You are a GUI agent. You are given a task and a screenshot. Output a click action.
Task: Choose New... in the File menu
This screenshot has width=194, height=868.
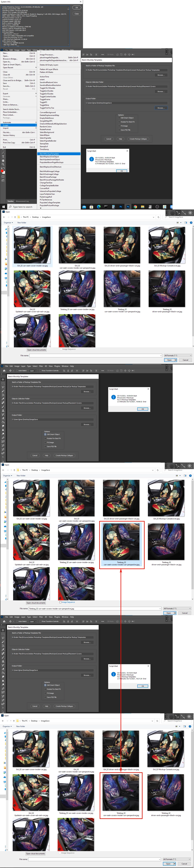click(19, 53)
